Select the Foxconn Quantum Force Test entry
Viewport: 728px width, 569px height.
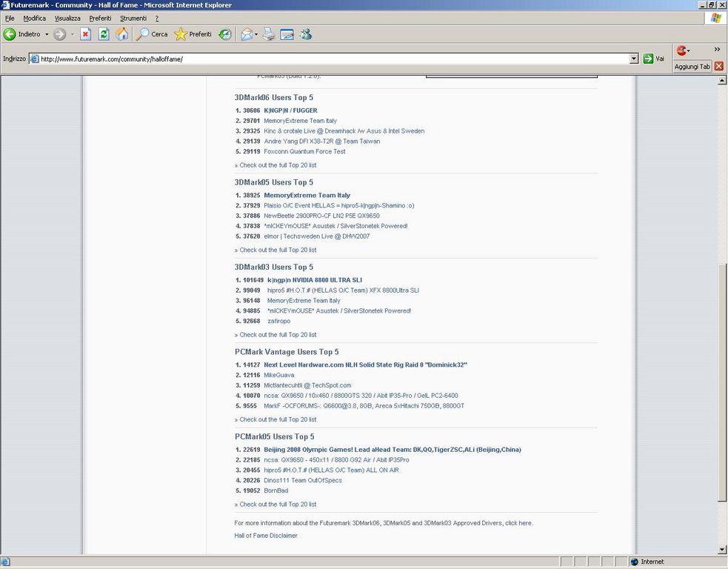pyautogui.click(x=304, y=151)
